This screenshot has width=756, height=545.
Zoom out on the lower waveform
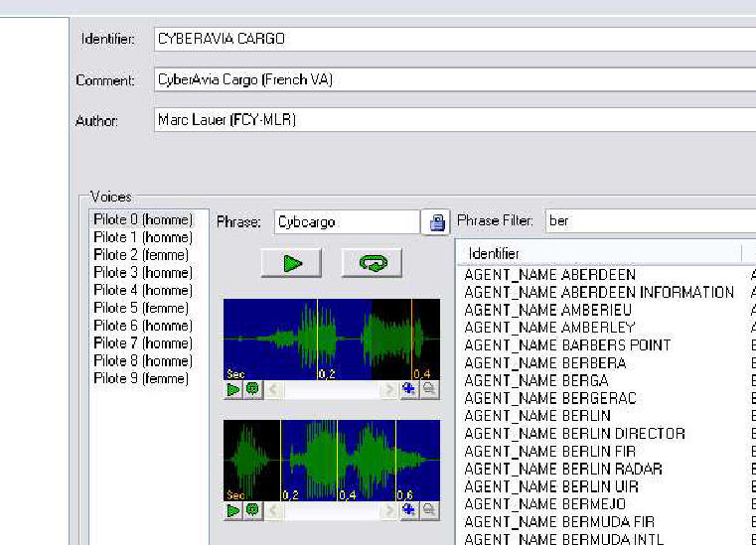pyautogui.click(x=429, y=511)
